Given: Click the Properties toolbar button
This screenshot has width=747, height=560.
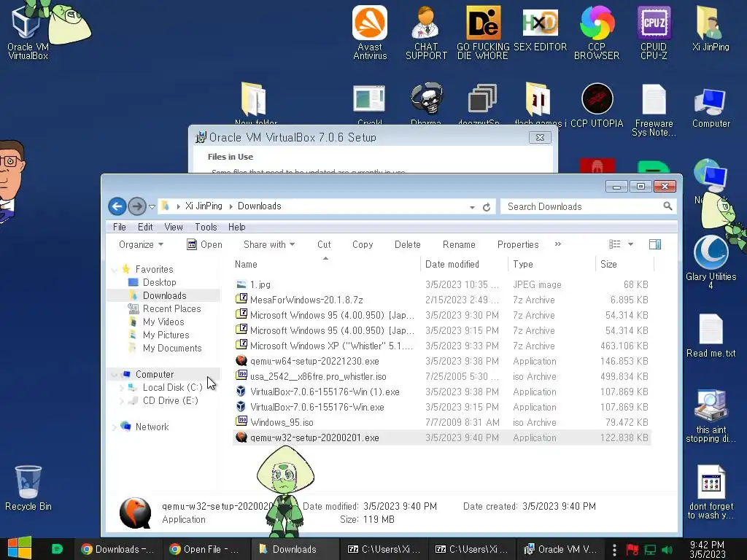Looking at the screenshot, I should tap(518, 244).
